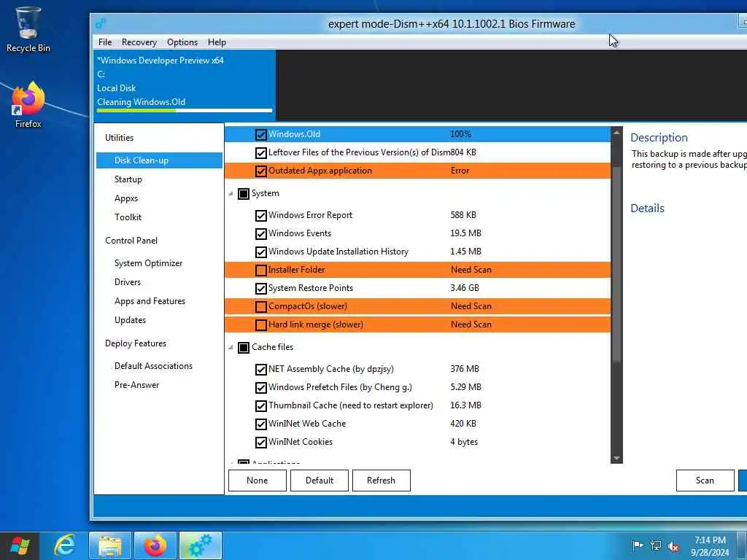Image resolution: width=747 pixels, height=560 pixels.
Task: Click the muted volume tray icon
Action: point(673,546)
